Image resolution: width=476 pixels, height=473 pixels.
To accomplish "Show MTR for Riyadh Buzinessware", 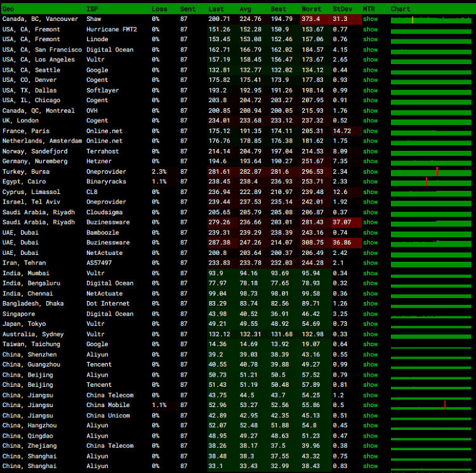I will coord(371,222).
